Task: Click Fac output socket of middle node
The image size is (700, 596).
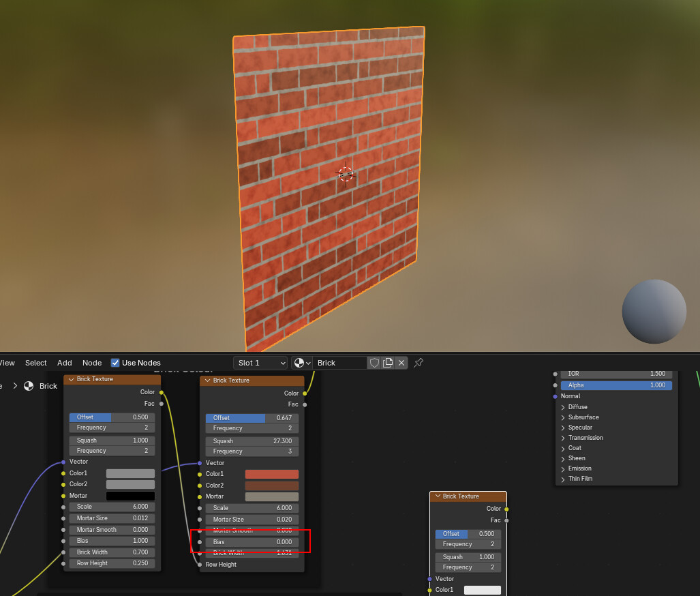Action: click(305, 405)
